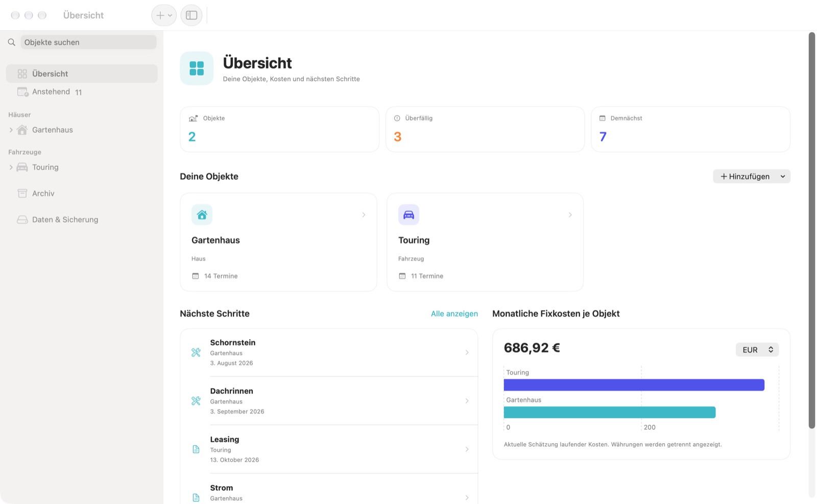Click the Gartenhaus card house icon
This screenshot has height=504, width=817.
(202, 215)
